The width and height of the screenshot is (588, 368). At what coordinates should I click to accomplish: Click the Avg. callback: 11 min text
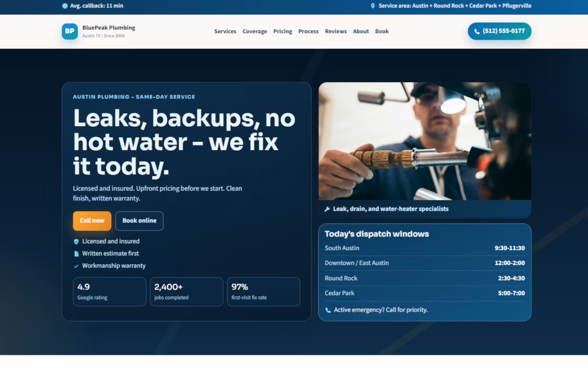click(97, 6)
